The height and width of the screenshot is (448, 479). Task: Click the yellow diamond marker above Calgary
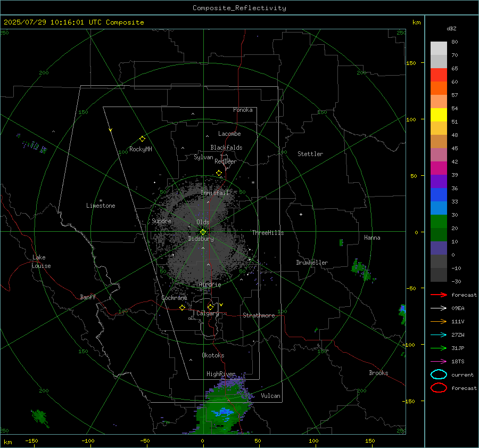click(210, 307)
